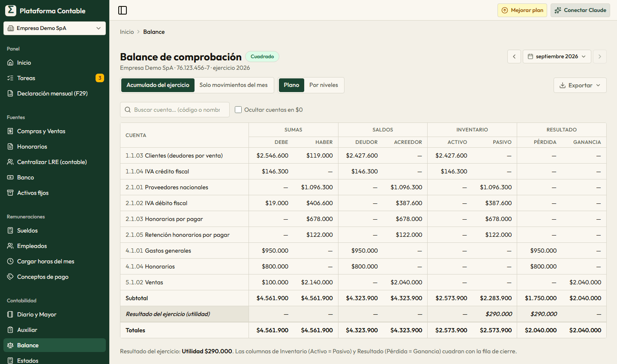
Task: Click account row 4.1.01 Gastos generales
Action: click(363, 251)
